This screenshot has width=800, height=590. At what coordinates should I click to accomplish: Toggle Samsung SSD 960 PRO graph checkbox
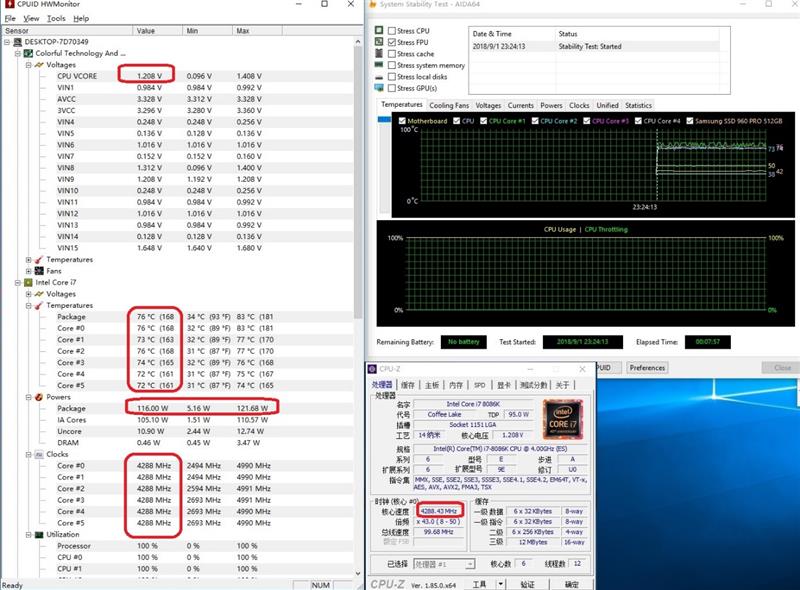coord(690,121)
